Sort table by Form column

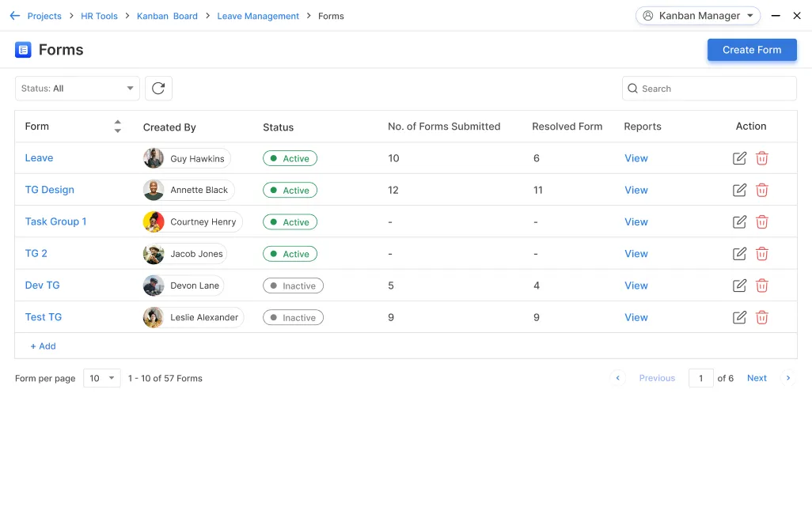(x=118, y=127)
